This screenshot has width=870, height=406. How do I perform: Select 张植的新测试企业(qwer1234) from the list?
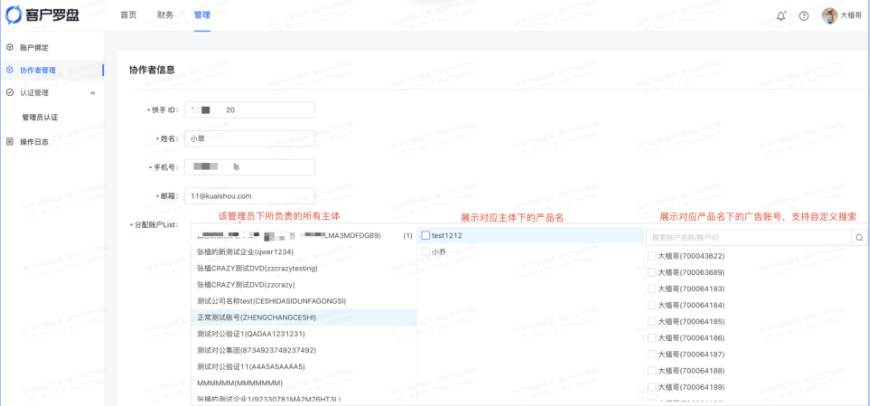(245, 252)
